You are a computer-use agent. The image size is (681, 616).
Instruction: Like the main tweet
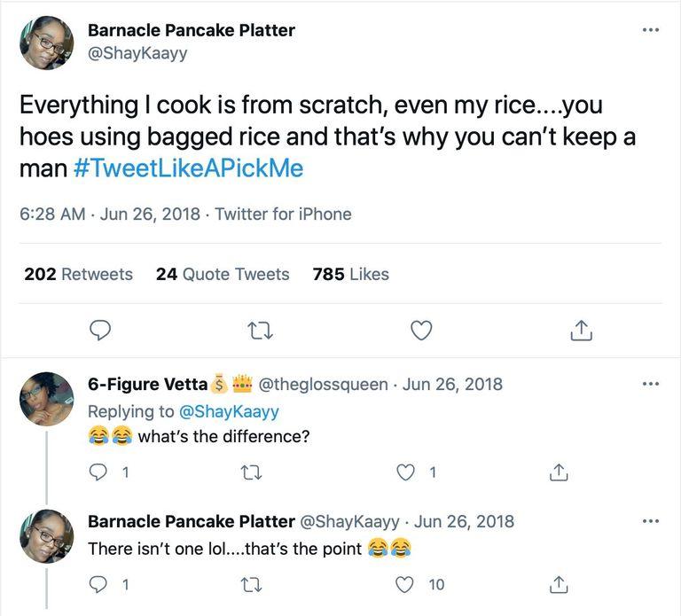(421, 331)
